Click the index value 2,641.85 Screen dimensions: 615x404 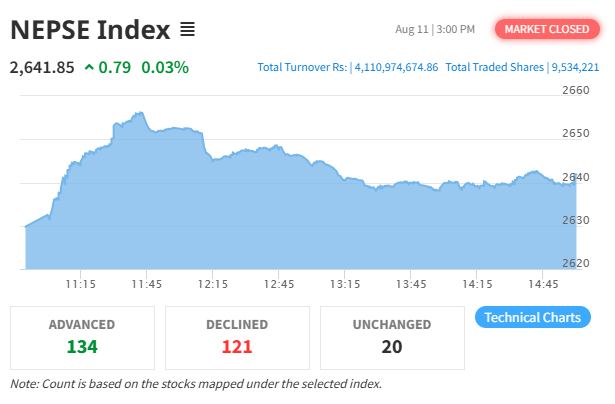42,67
